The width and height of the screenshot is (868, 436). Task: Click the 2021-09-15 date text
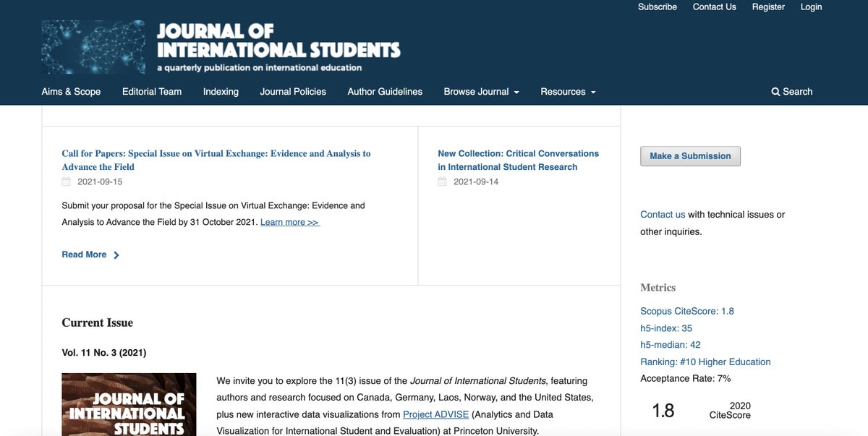click(x=100, y=181)
